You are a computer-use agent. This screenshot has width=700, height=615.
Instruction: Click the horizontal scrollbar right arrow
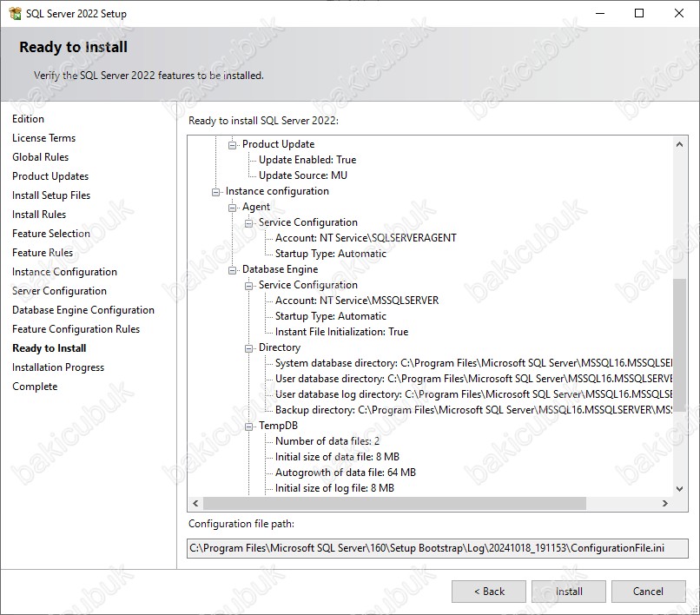[665, 503]
